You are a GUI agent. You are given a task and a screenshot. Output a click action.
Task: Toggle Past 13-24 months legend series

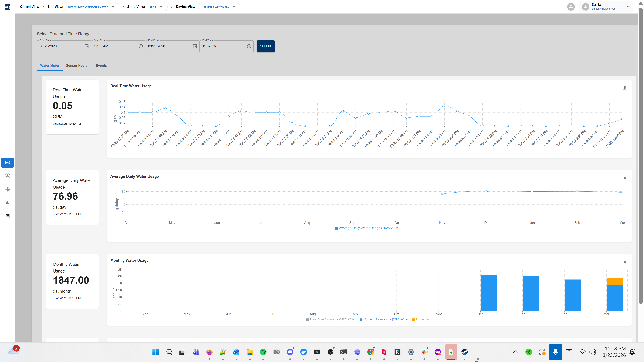(x=332, y=319)
